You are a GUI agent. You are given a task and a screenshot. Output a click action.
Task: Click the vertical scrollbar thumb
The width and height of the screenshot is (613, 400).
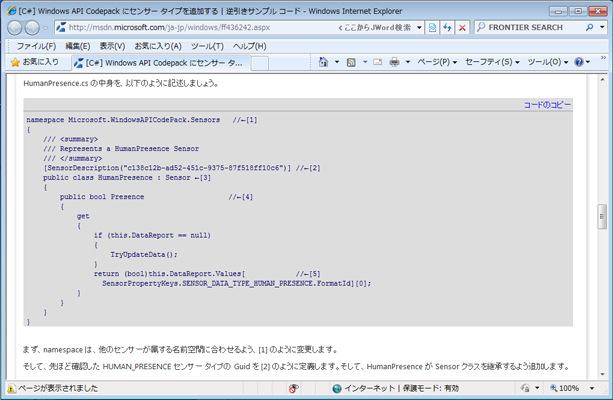pyautogui.click(x=602, y=216)
